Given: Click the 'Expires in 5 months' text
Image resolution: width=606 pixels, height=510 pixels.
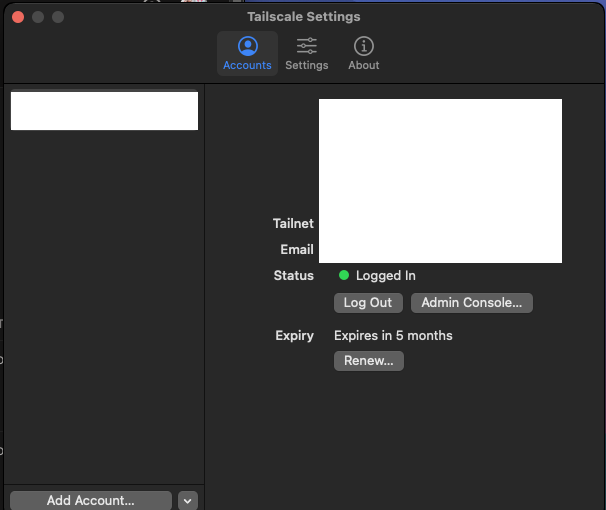Looking at the screenshot, I should 393,335.
